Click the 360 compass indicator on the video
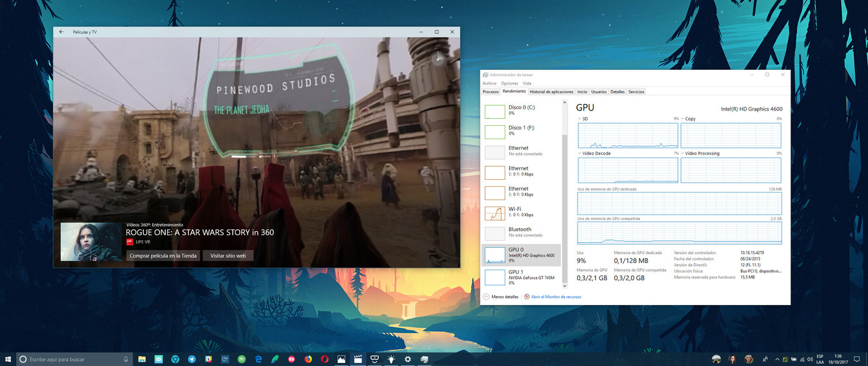The height and width of the screenshot is (366, 868). 437,59
